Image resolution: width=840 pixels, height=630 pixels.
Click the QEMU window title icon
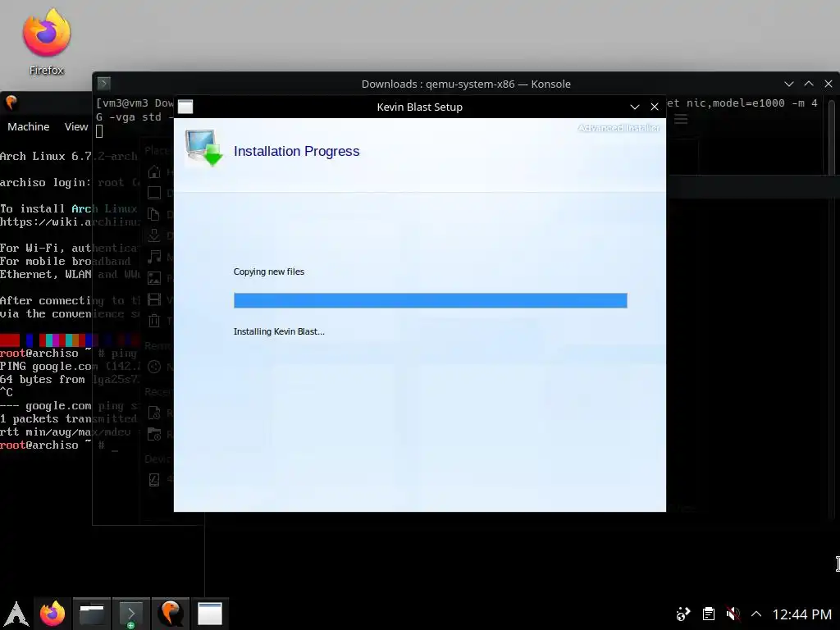pos(11,102)
